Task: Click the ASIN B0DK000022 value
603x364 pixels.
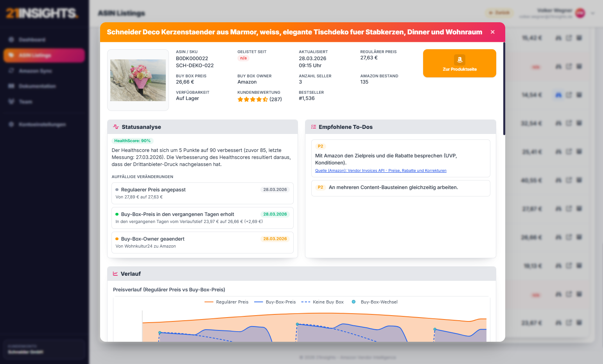Action: [192, 59]
